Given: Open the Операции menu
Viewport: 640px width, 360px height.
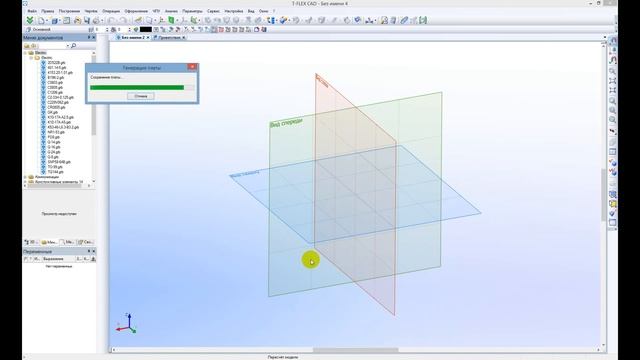Looking at the screenshot, I should (111, 11).
